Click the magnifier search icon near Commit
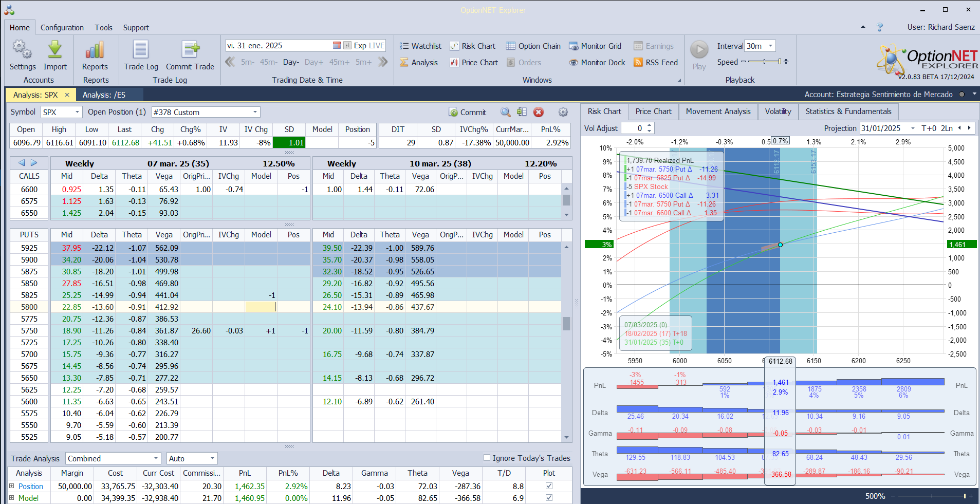980x504 pixels. [506, 112]
